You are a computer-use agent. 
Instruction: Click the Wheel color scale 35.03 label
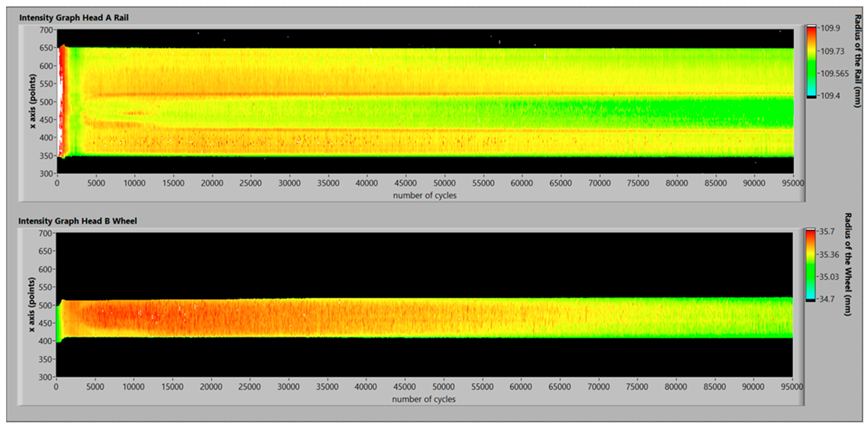(x=829, y=277)
